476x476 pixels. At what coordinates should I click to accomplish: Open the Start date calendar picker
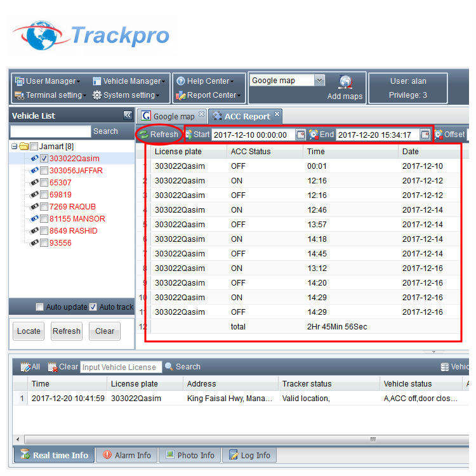click(x=301, y=135)
